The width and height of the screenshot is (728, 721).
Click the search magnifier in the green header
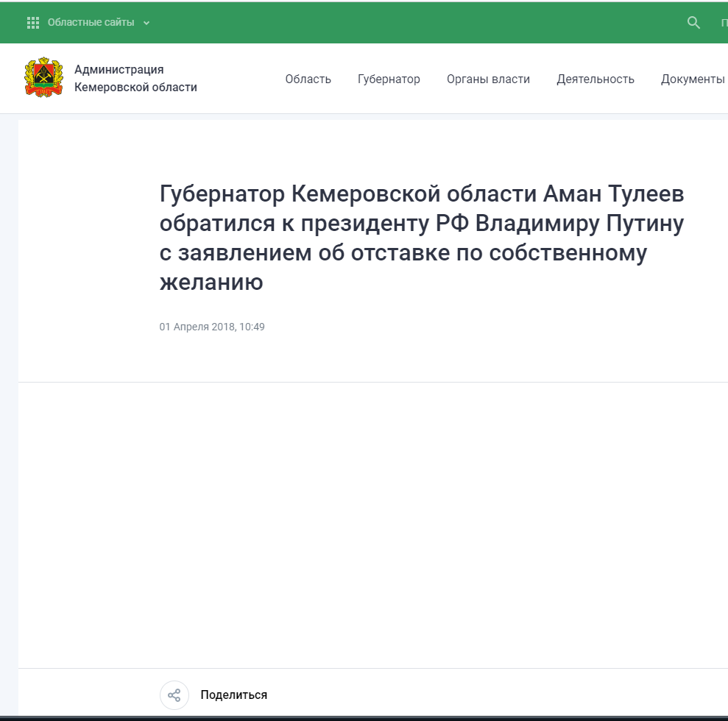(x=693, y=23)
